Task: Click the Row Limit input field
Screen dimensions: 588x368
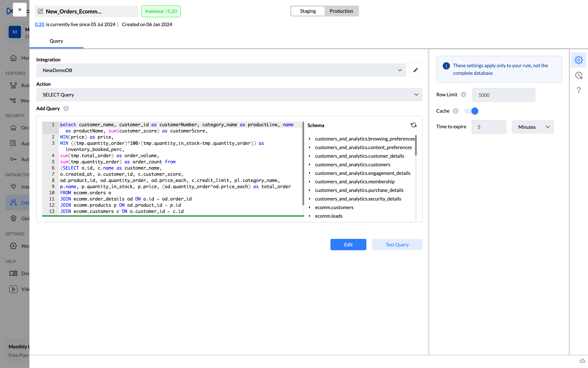Action: [503, 95]
